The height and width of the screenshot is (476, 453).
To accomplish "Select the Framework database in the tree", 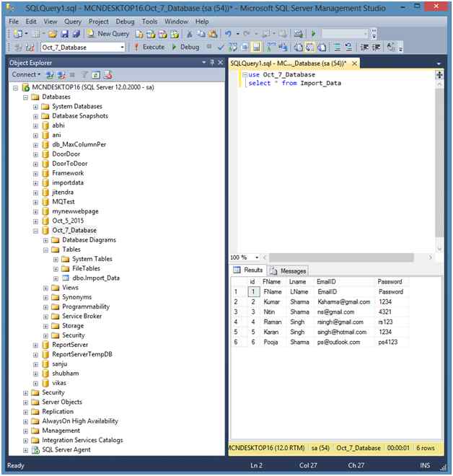I will click(68, 173).
